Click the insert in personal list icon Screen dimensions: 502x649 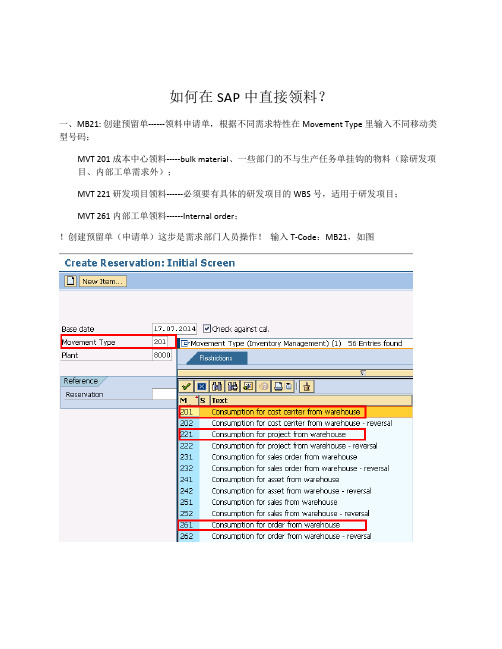click(x=307, y=387)
